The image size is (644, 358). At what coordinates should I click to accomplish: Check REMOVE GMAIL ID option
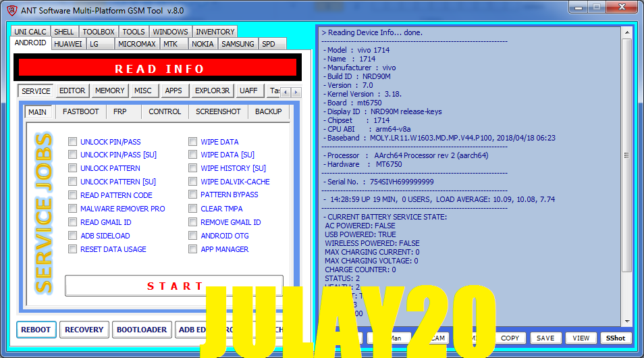[x=192, y=222]
